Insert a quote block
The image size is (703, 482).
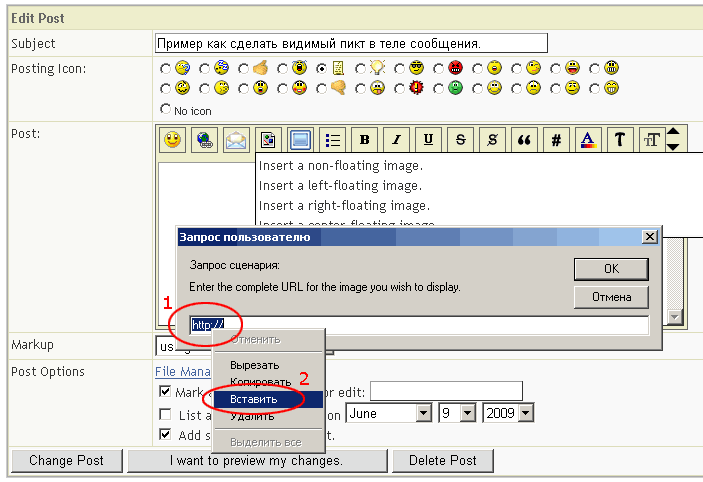coord(524,140)
